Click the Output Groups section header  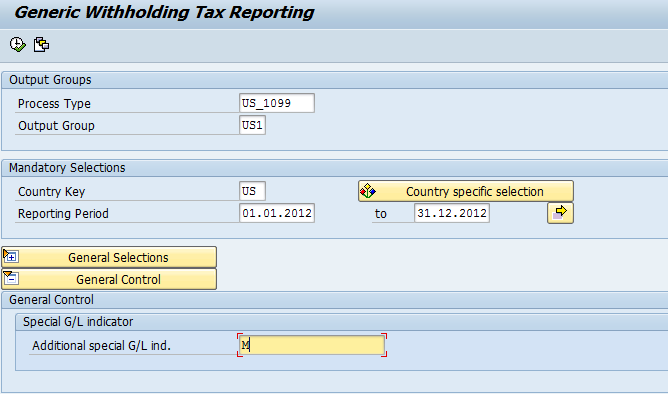(x=50, y=80)
